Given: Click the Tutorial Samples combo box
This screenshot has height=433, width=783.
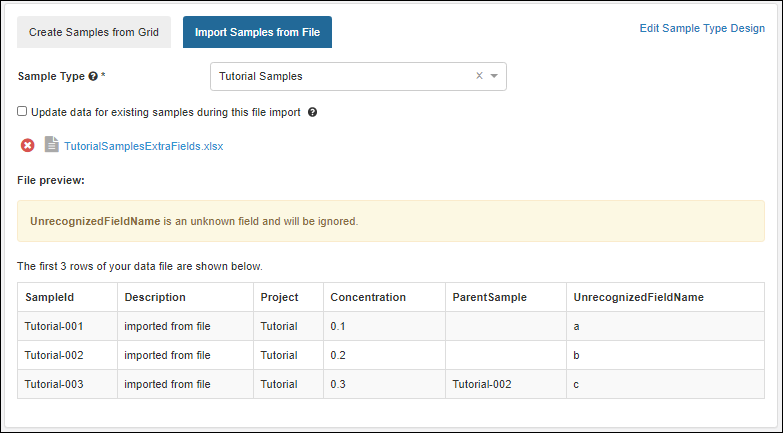Looking at the screenshot, I should [340, 76].
